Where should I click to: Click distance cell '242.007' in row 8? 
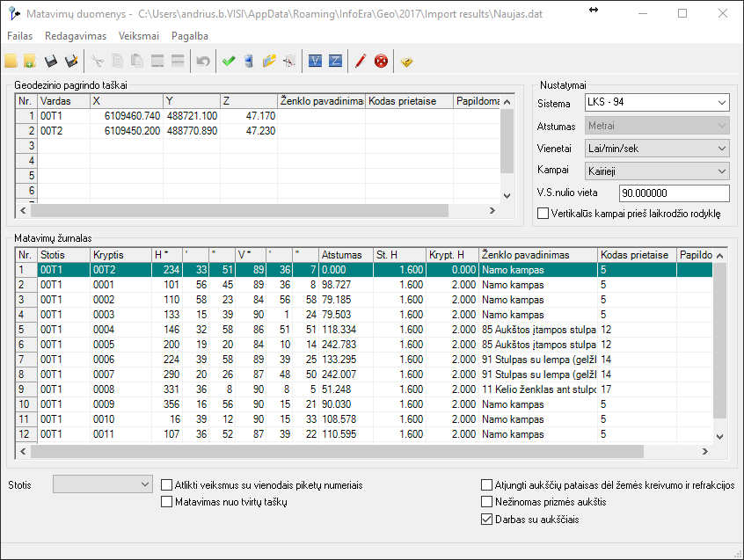(x=346, y=375)
